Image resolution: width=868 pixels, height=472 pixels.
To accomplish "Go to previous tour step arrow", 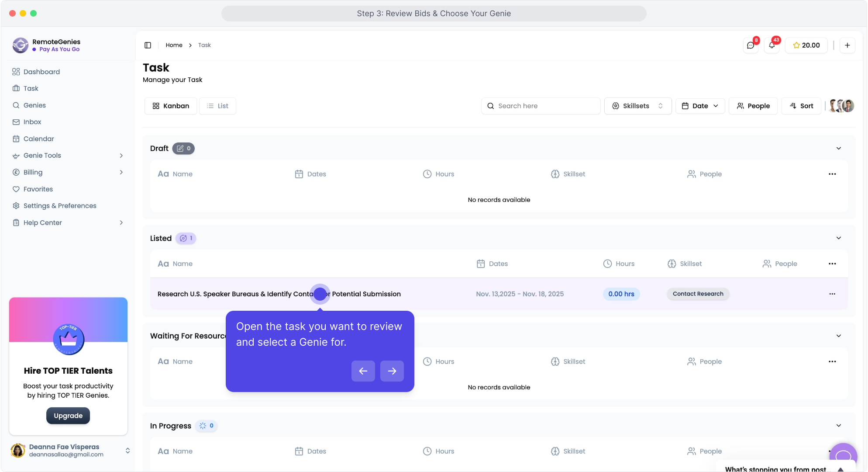I will [x=363, y=371].
